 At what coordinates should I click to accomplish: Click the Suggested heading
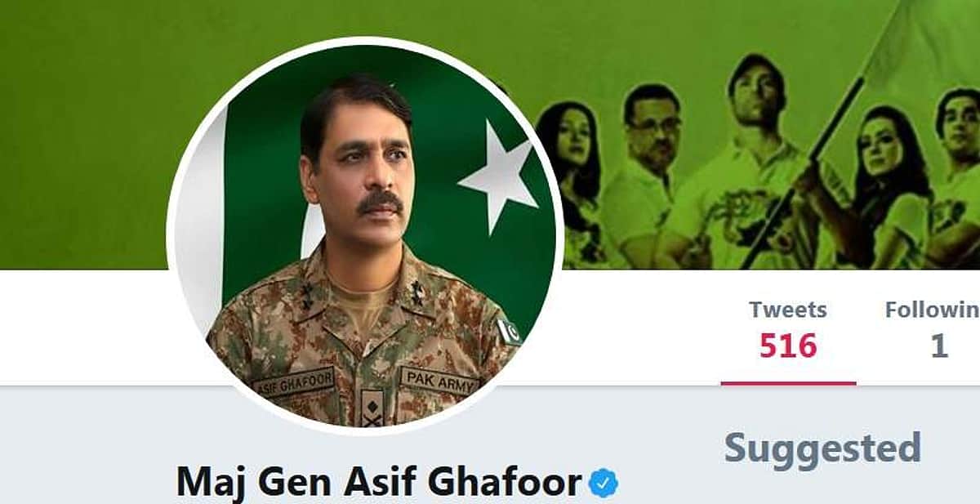click(822, 448)
